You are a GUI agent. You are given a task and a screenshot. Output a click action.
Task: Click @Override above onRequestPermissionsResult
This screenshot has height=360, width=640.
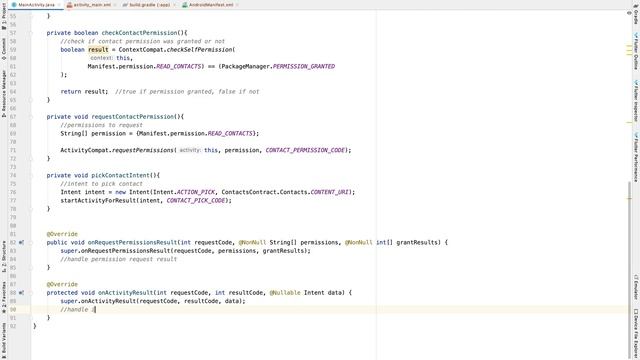click(x=62, y=234)
